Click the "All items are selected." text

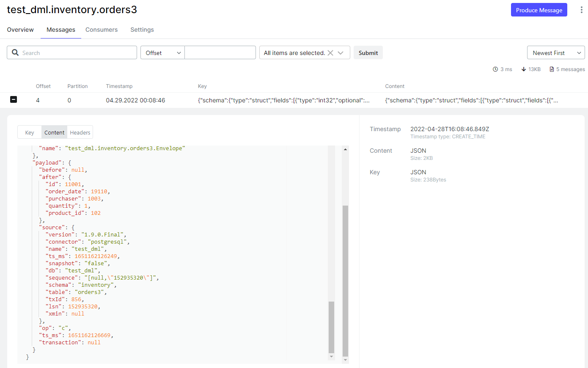click(x=294, y=53)
